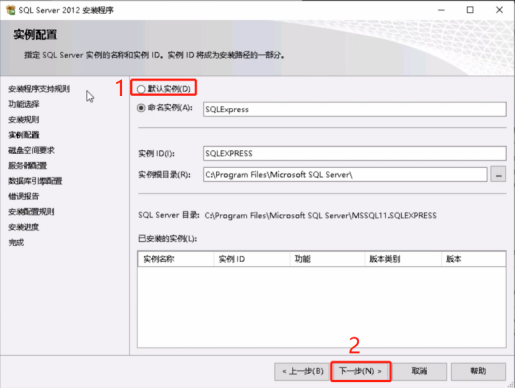The height and width of the screenshot is (388, 515).
Task: Click the 安装进度 step in sidebar
Action: coord(24,227)
